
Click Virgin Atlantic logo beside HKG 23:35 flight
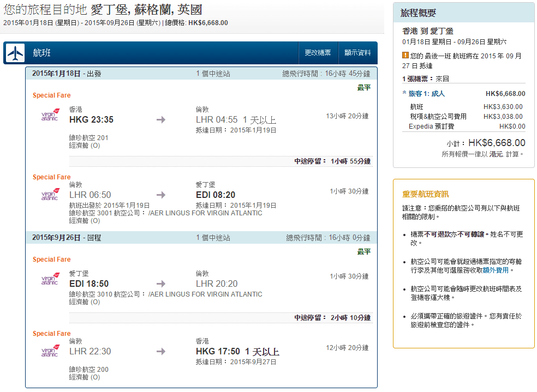tap(50, 116)
